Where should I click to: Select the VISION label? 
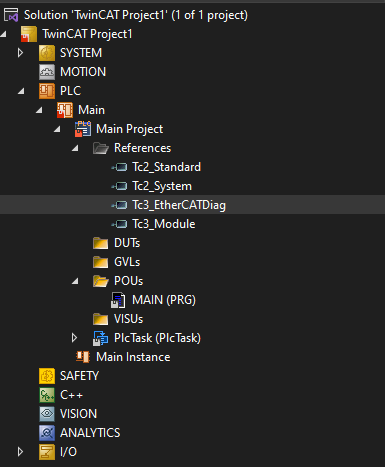(x=79, y=414)
